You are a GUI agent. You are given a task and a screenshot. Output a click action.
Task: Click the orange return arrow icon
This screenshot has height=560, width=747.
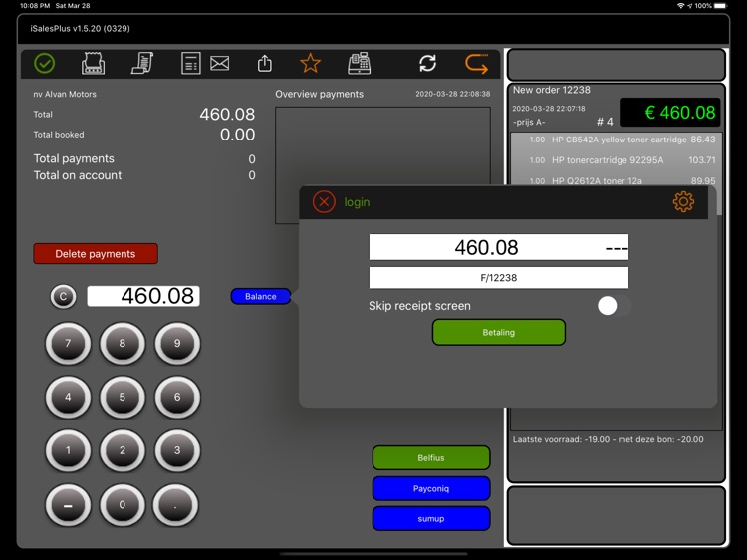point(477,64)
